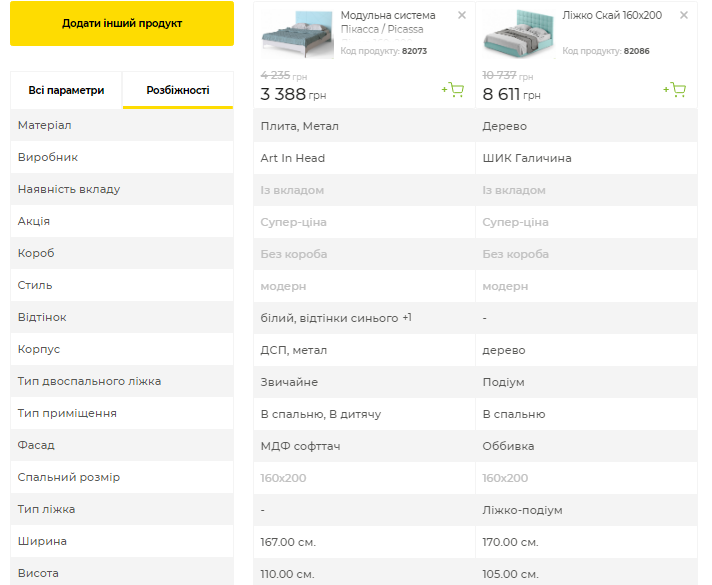Open 'Ліжко Скай 160x200' product title link
Screen dimensions: 712x585
click(x=618, y=15)
